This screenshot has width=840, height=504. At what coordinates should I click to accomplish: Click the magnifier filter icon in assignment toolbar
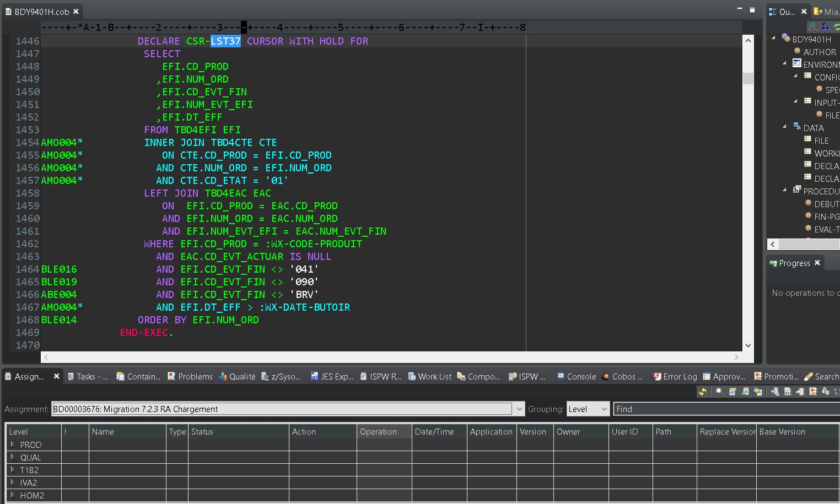[x=719, y=392]
